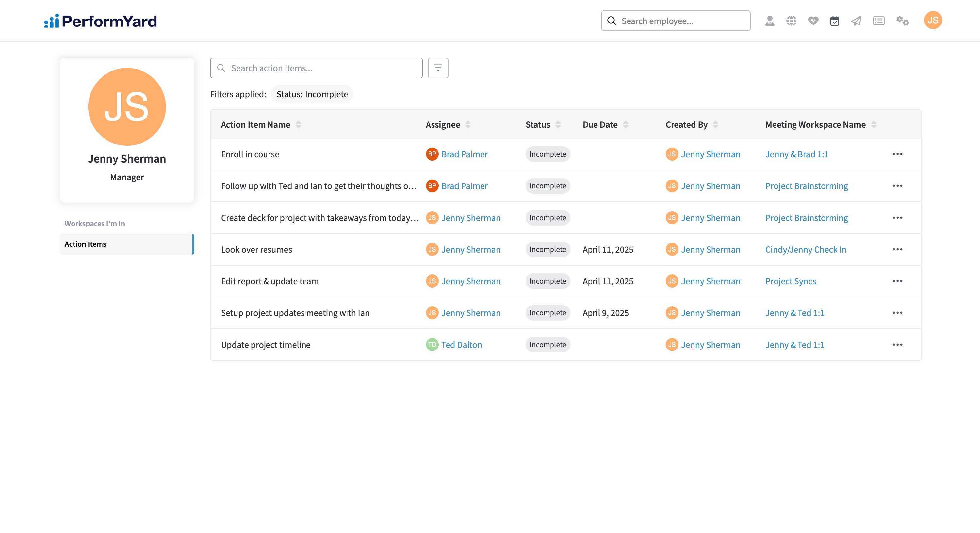The height and width of the screenshot is (533, 980).
Task: Open the JS user avatar menu top right
Action: click(933, 21)
